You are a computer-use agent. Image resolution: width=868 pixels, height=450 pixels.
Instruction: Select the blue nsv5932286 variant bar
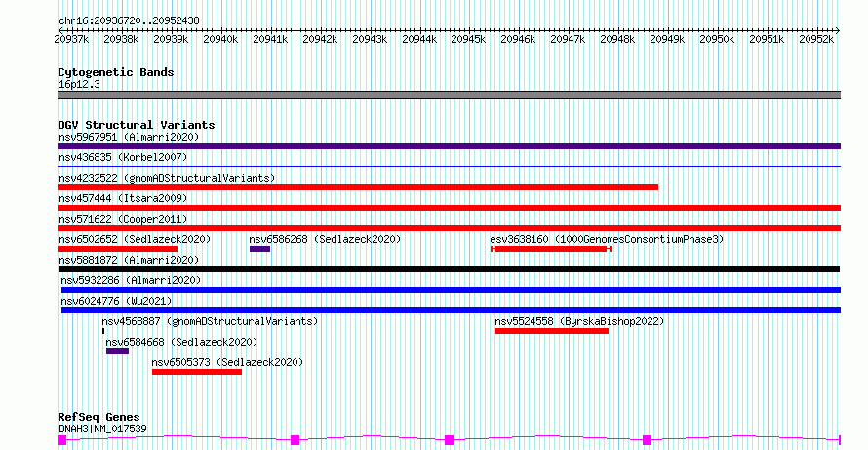pos(451,290)
